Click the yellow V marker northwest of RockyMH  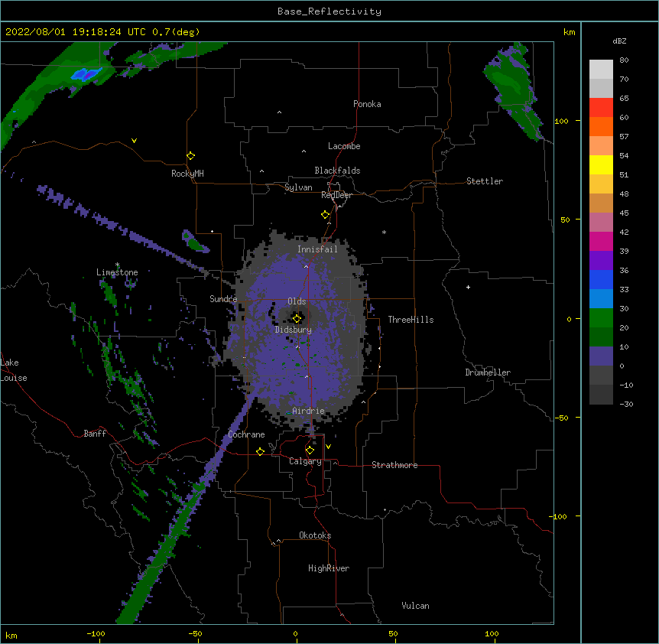134,141
